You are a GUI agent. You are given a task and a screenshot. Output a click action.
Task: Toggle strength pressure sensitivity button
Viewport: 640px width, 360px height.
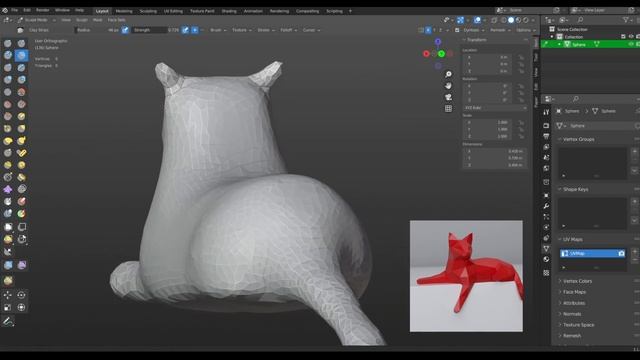coord(185,30)
